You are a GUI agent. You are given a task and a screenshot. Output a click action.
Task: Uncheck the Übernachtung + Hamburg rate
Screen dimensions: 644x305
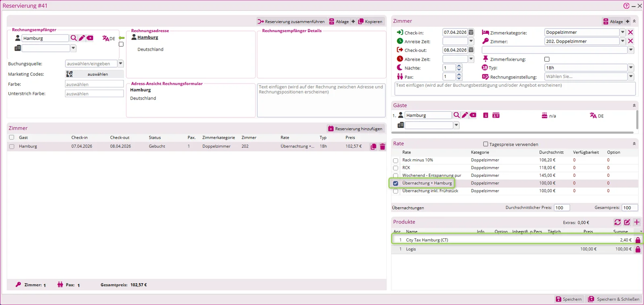396,183
